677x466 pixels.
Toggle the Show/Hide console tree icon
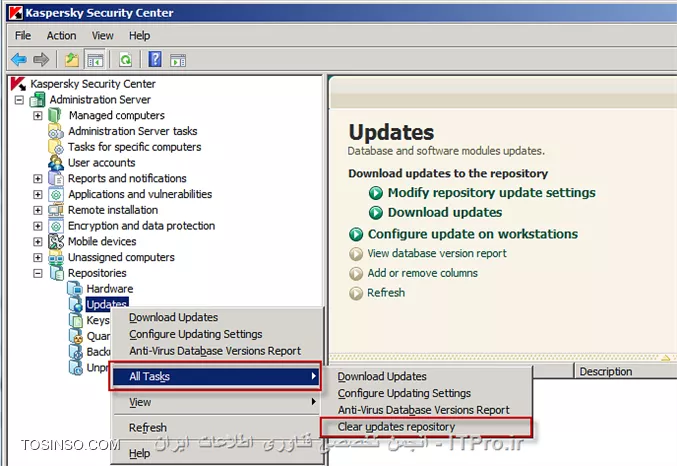pos(95,60)
